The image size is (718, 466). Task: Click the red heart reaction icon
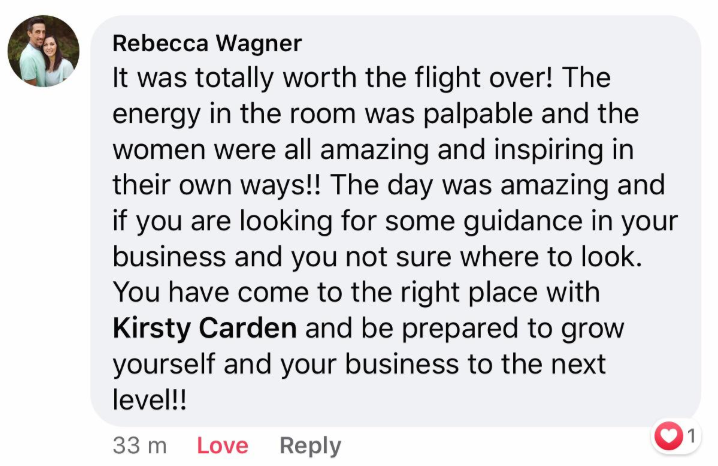(667, 435)
